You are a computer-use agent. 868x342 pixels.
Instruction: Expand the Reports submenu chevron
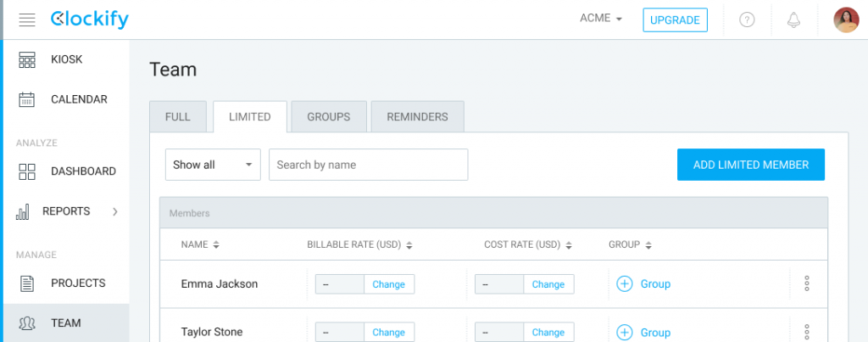[115, 211]
